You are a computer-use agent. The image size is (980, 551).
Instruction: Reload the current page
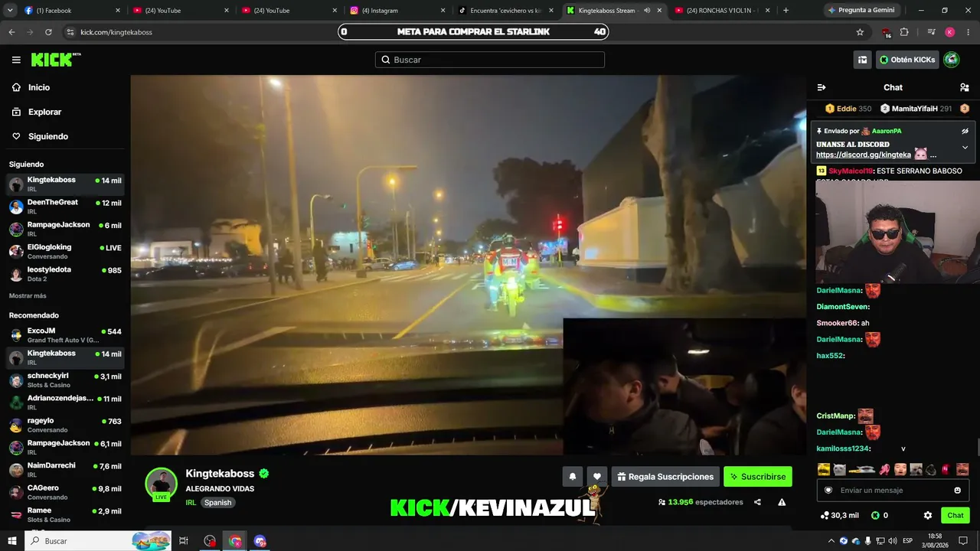coord(48,32)
